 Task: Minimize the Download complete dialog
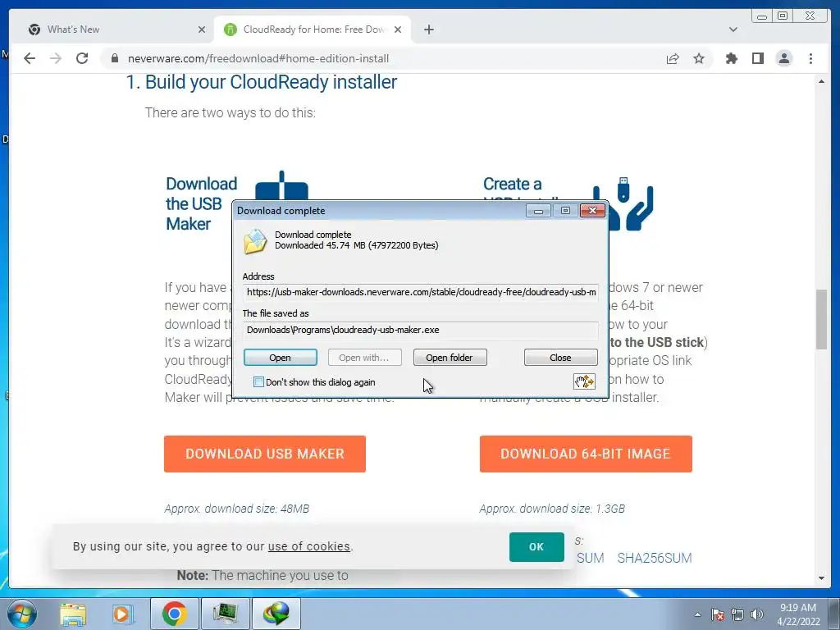[538, 211]
